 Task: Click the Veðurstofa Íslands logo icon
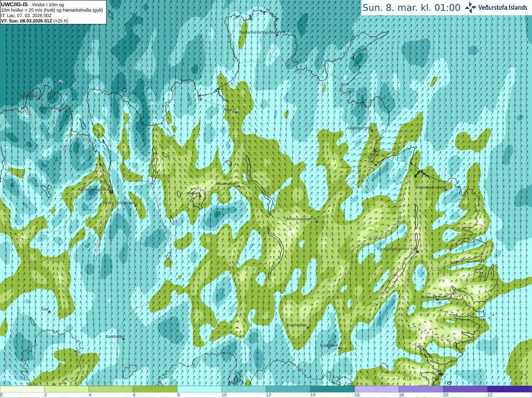point(471,7)
